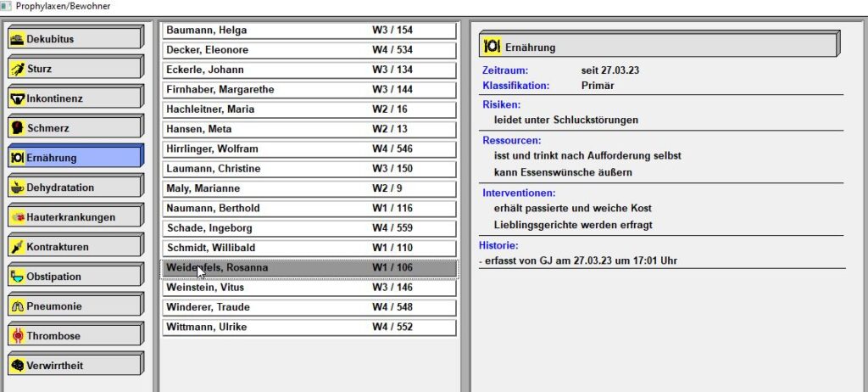868x392 pixels.
Task: Switch to the Verwirrtheit category
Action: coord(75,366)
